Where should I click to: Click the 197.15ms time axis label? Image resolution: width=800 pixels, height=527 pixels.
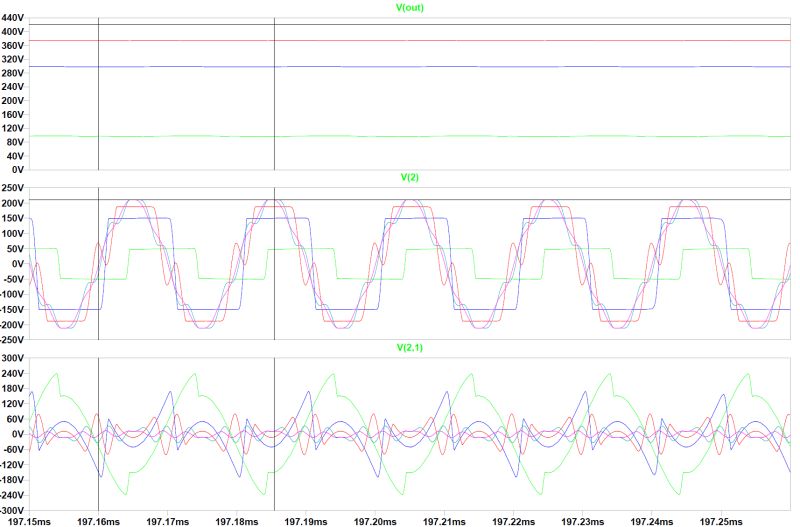click(x=29, y=521)
